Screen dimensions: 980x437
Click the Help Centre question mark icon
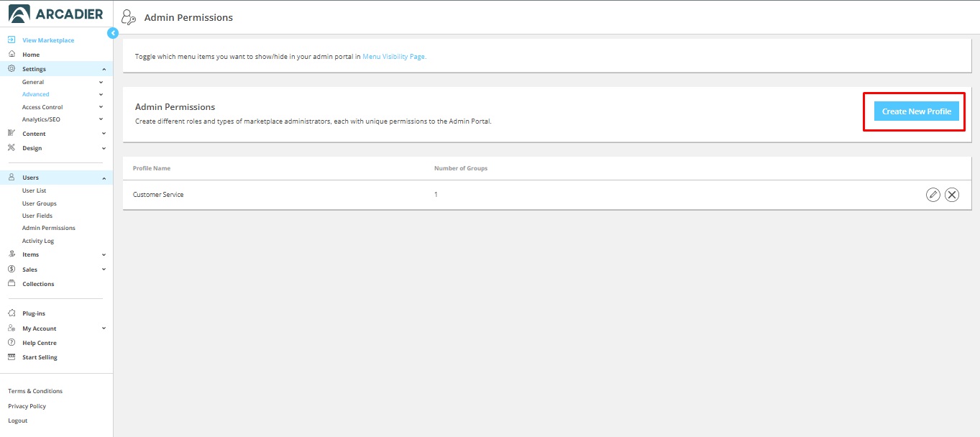coord(12,343)
